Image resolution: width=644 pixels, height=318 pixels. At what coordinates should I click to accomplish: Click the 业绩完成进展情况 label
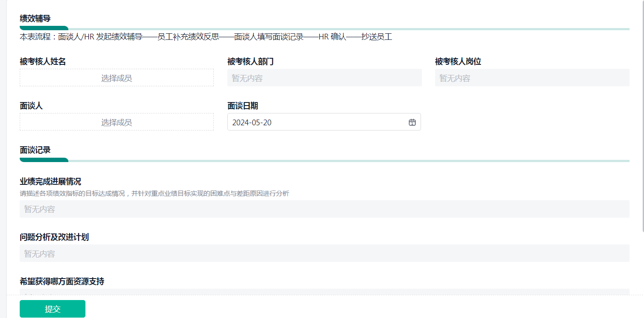click(x=50, y=181)
